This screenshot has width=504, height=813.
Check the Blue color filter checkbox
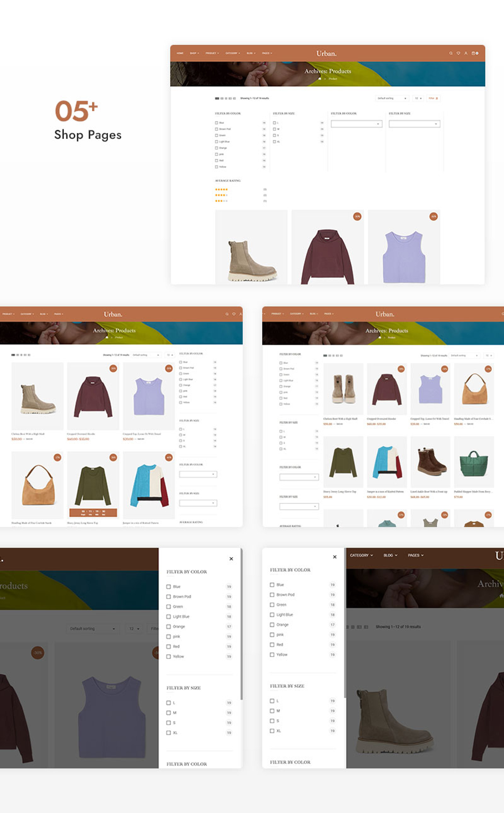[x=216, y=123]
